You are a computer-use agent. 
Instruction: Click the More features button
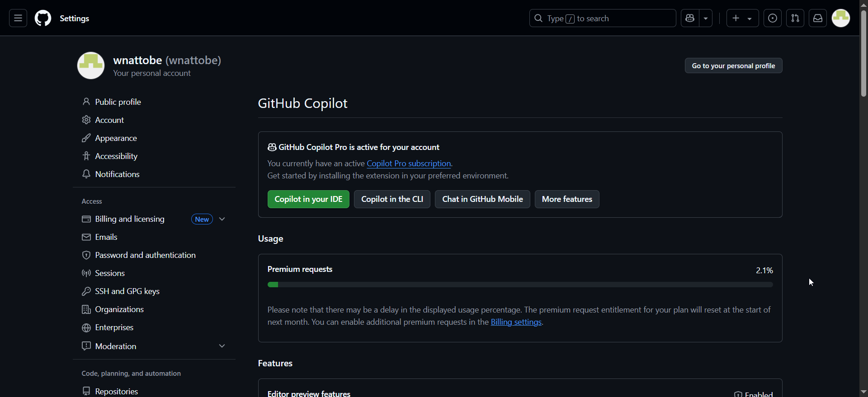tap(567, 199)
